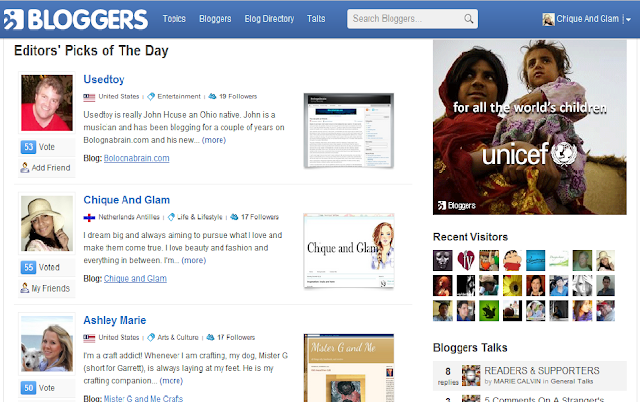640x402 pixels.
Task: Open the account dropdown arrow beside Chique And Glam
Action: pyautogui.click(x=628, y=19)
